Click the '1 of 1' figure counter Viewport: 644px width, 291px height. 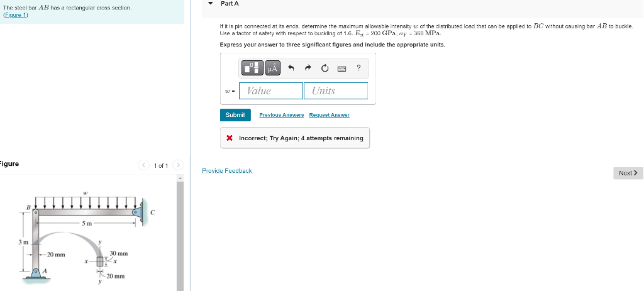point(161,165)
